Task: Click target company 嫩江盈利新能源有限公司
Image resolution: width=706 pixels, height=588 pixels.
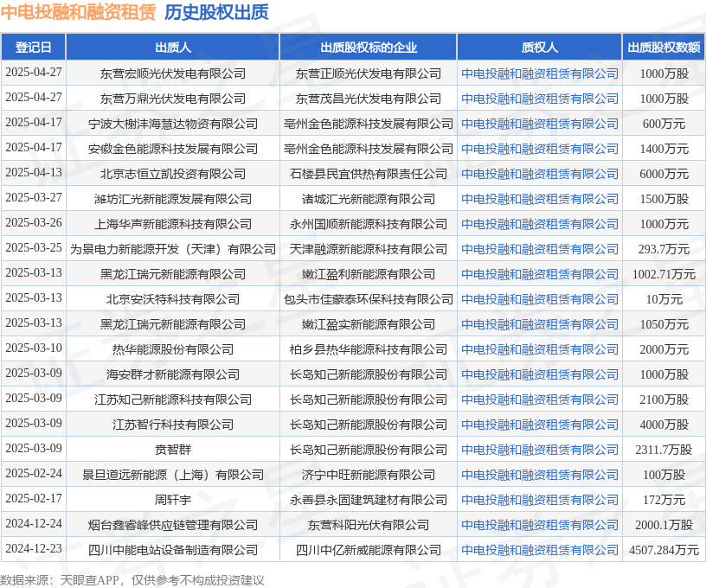Action: [x=369, y=274]
